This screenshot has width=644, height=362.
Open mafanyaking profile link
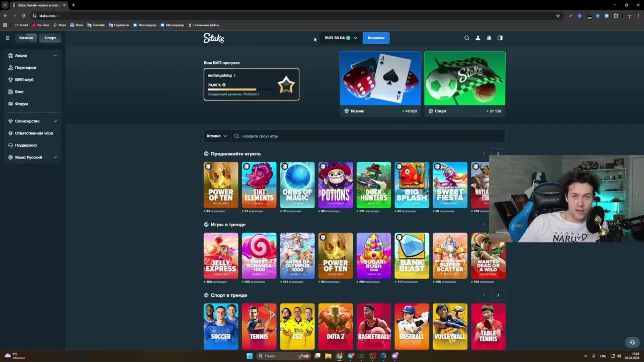click(222, 75)
